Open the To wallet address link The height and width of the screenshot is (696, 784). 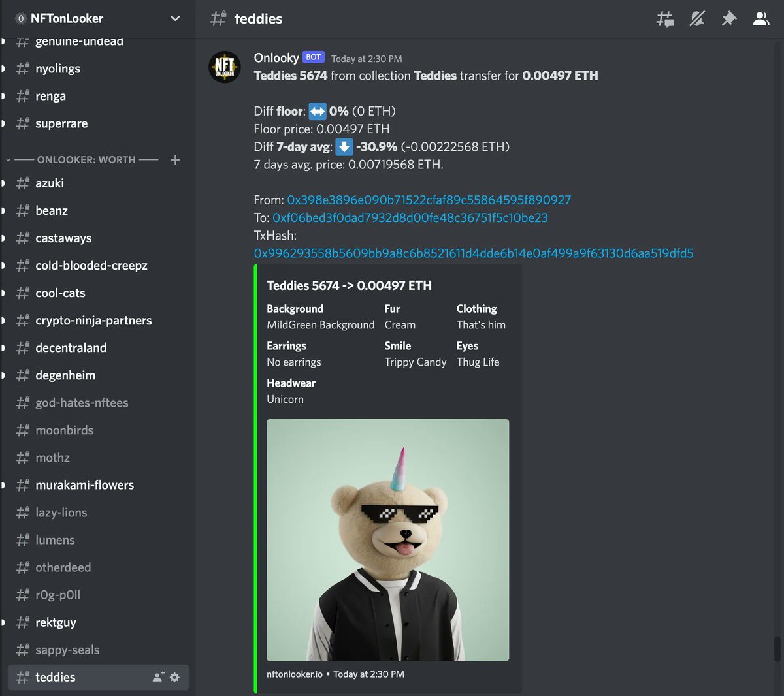pyautogui.click(x=410, y=217)
